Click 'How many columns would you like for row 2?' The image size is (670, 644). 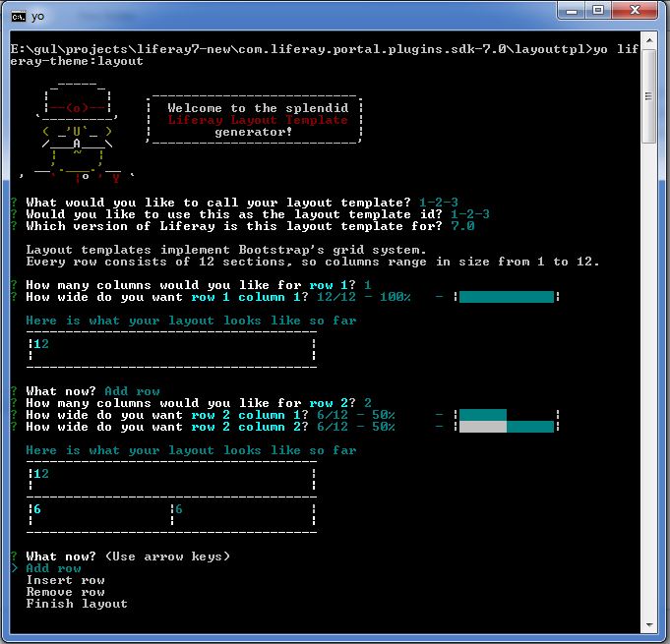point(191,403)
